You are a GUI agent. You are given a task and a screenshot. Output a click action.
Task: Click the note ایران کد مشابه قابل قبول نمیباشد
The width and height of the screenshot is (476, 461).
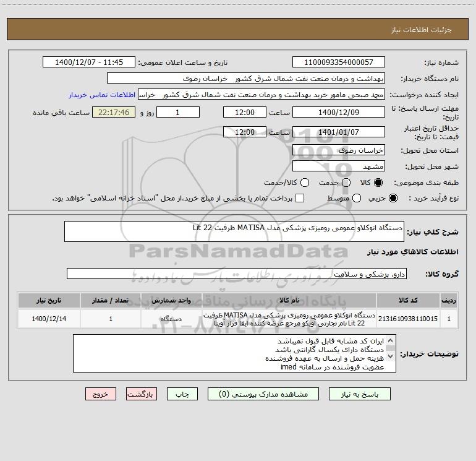[x=331, y=341]
